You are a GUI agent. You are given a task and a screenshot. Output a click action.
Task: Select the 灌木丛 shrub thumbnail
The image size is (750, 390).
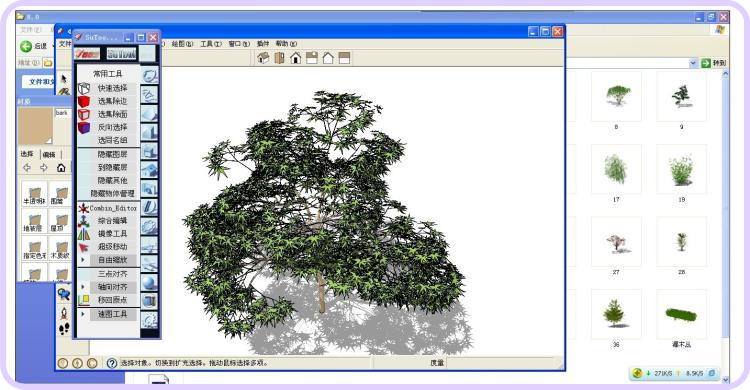682,315
